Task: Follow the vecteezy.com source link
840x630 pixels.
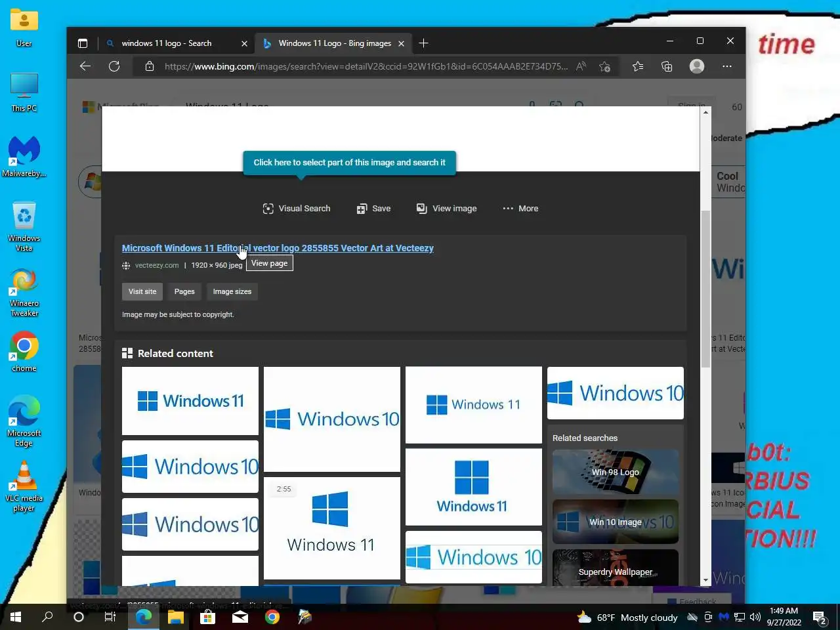Action: coord(157,265)
